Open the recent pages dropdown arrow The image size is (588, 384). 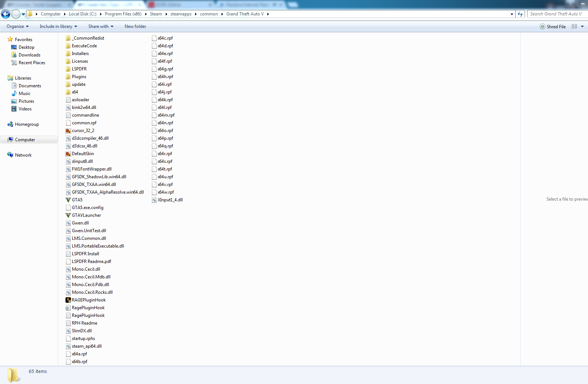pos(23,14)
